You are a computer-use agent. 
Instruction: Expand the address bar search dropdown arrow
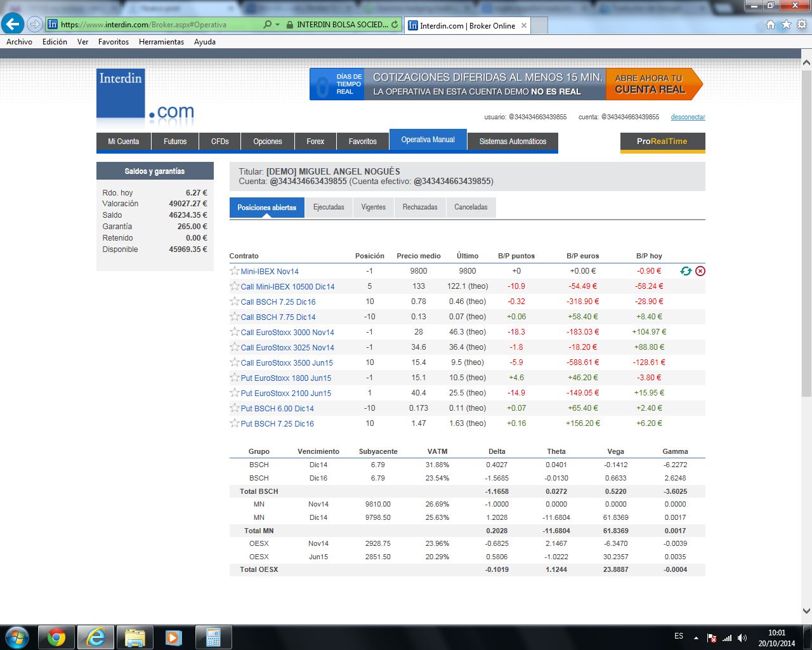277,25
